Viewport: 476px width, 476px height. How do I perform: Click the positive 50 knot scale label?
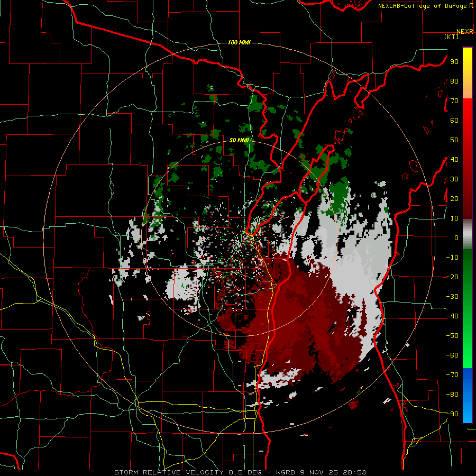[454, 140]
